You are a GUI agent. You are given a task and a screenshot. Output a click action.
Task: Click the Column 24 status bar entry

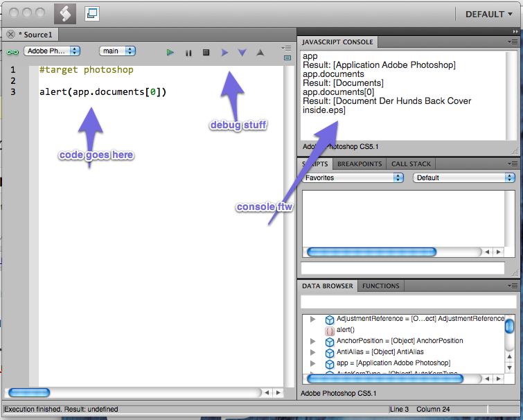(x=433, y=409)
